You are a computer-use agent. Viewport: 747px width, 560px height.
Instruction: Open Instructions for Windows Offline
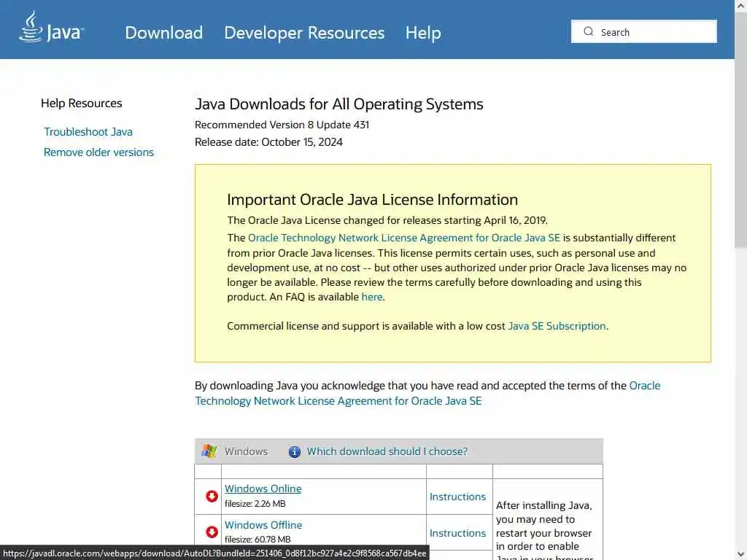[457, 533]
